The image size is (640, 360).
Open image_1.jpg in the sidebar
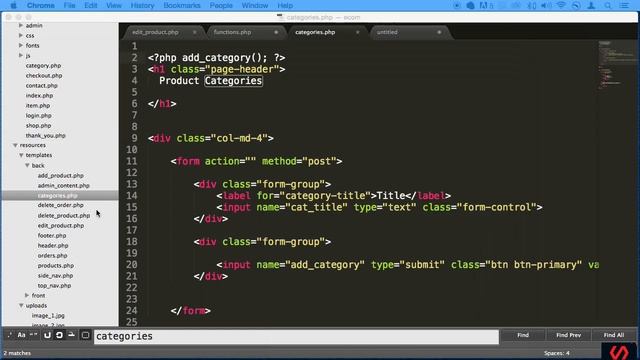coord(48,316)
